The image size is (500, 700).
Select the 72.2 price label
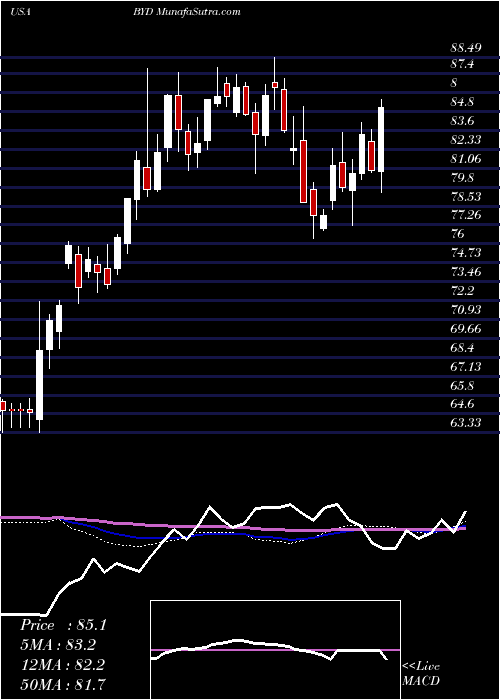coord(462,291)
